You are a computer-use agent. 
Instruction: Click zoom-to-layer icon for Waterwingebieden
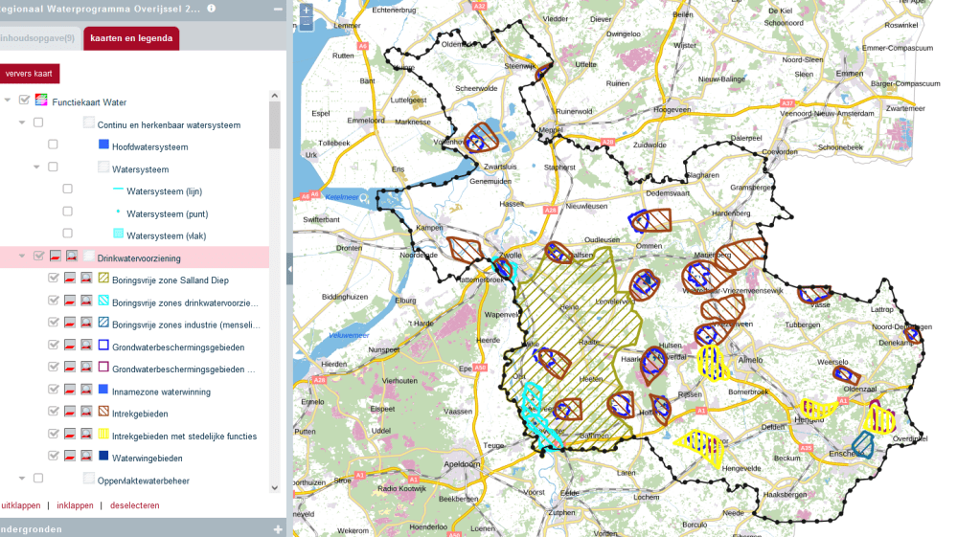[86, 458]
